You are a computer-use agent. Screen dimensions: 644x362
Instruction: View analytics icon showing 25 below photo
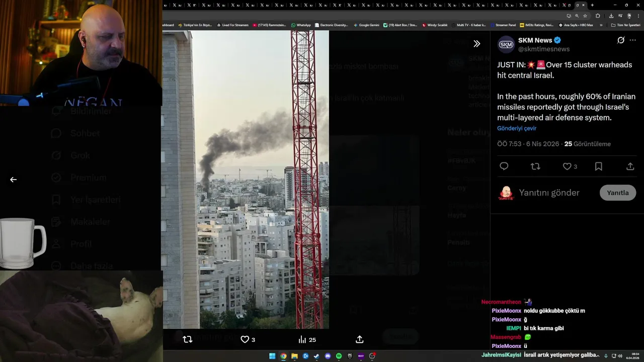coord(307,339)
